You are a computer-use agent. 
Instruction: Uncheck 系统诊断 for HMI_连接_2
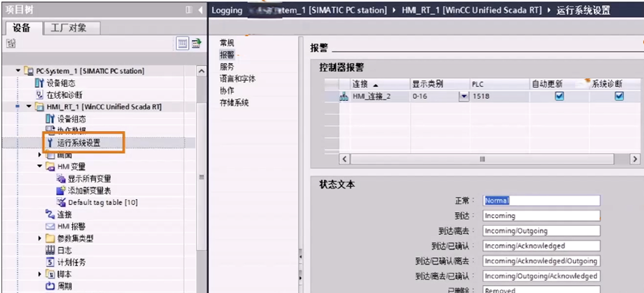point(619,96)
